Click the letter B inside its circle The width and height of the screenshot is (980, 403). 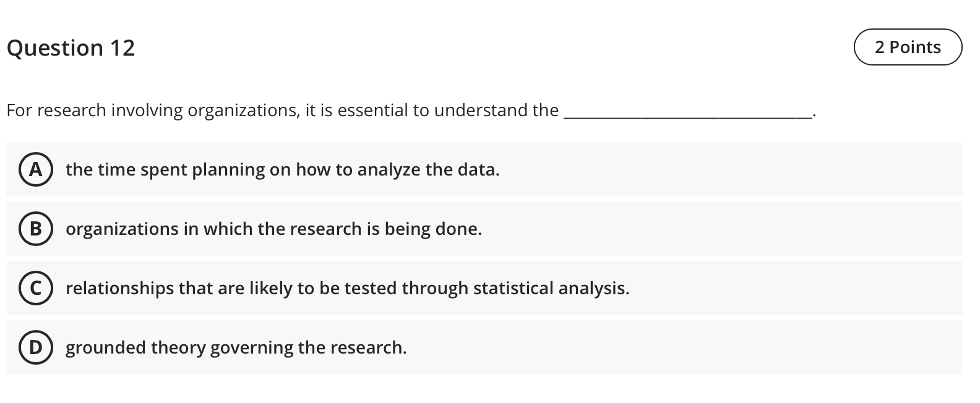36,229
